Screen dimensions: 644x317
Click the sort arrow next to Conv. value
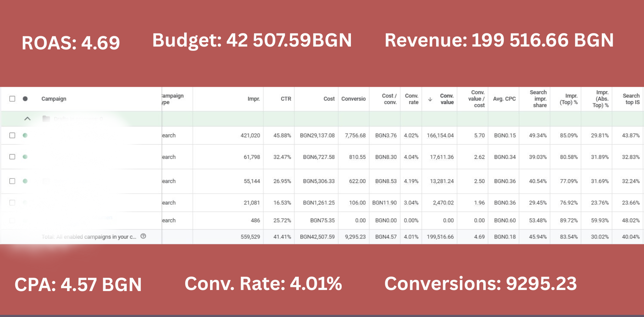click(x=430, y=99)
